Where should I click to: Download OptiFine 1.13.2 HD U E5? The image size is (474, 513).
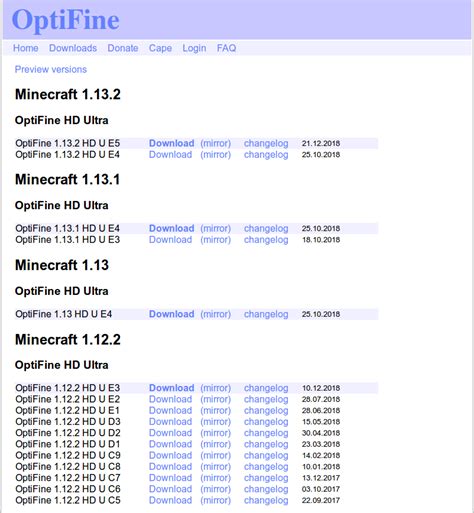(x=171, y=143)
